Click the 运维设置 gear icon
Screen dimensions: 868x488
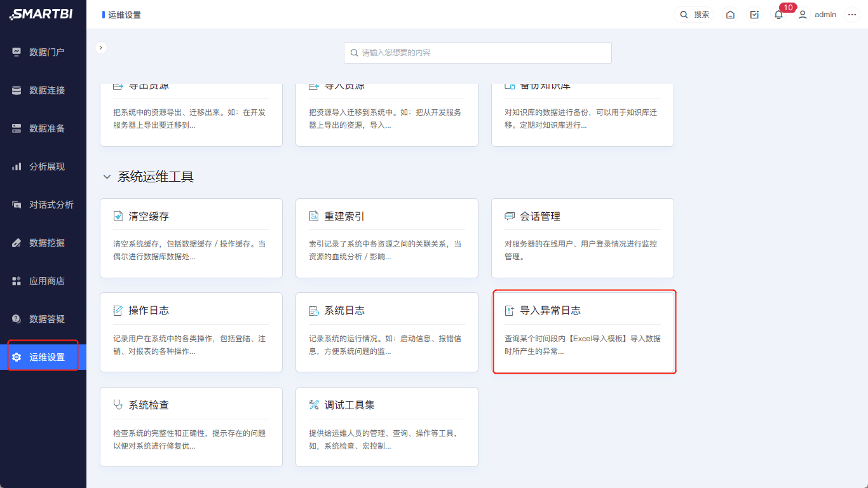point(17,357)
